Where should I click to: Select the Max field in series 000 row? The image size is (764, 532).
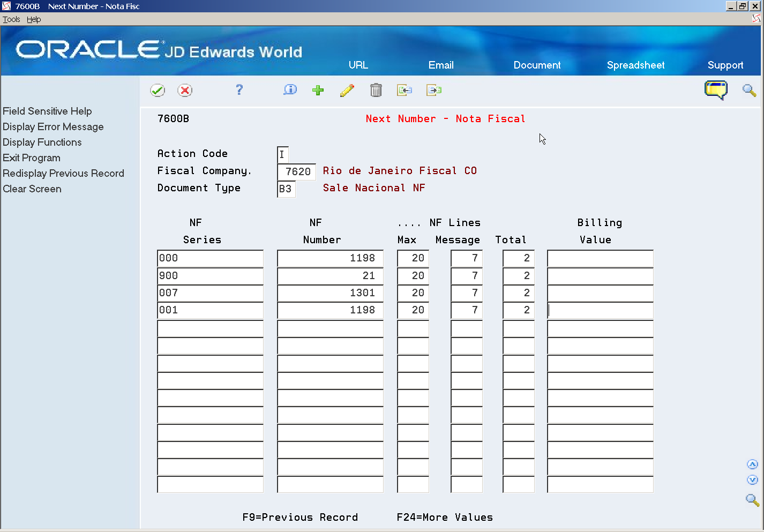click(x=413, y=258)
